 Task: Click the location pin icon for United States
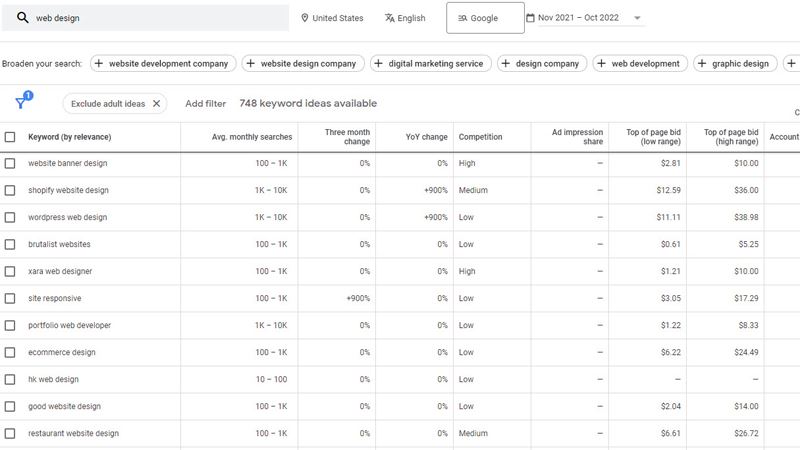pos(305,18)
